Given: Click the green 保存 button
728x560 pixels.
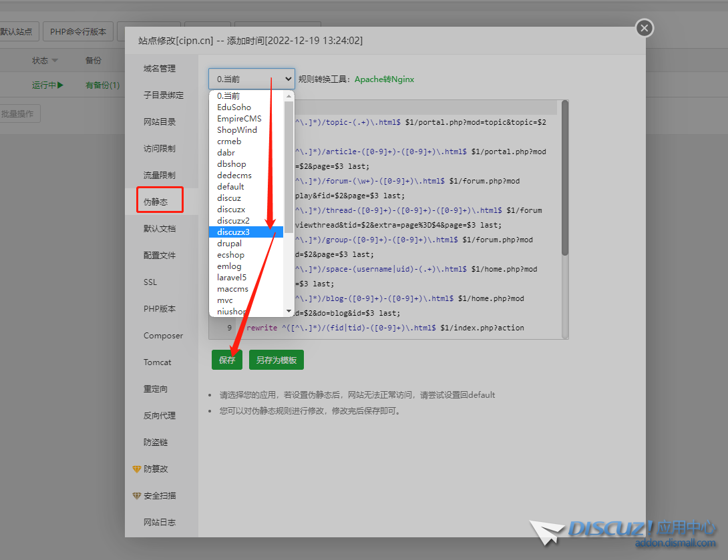Looking at the screenshot, I should tap(227, 360).
